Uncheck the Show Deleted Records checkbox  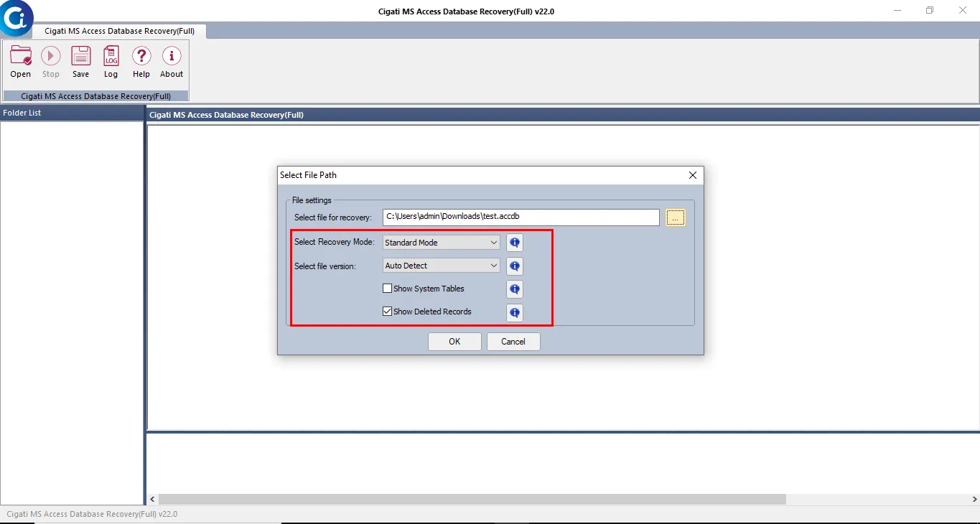(388, 312)
